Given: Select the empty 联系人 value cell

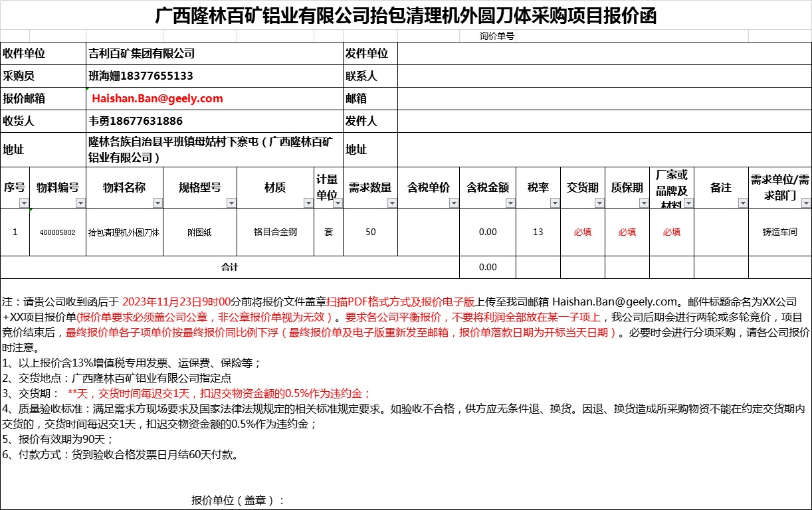Looking at the screenshot, I should pos(604,76).
